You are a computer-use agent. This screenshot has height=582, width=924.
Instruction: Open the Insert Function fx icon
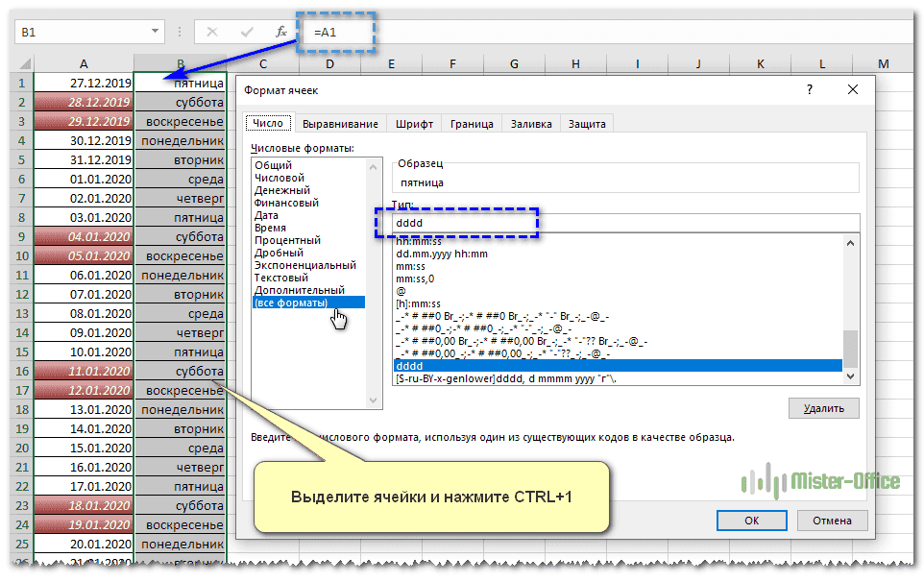[x=281, y=32]
